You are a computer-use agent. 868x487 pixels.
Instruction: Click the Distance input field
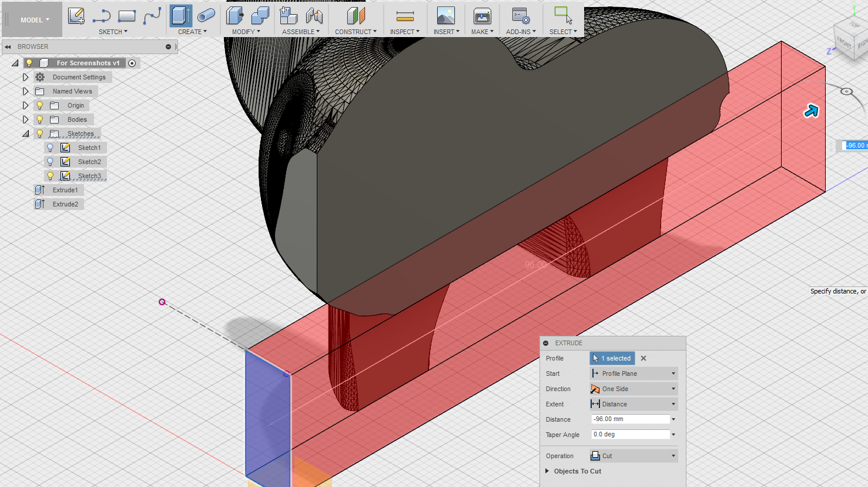click(630, 419)
